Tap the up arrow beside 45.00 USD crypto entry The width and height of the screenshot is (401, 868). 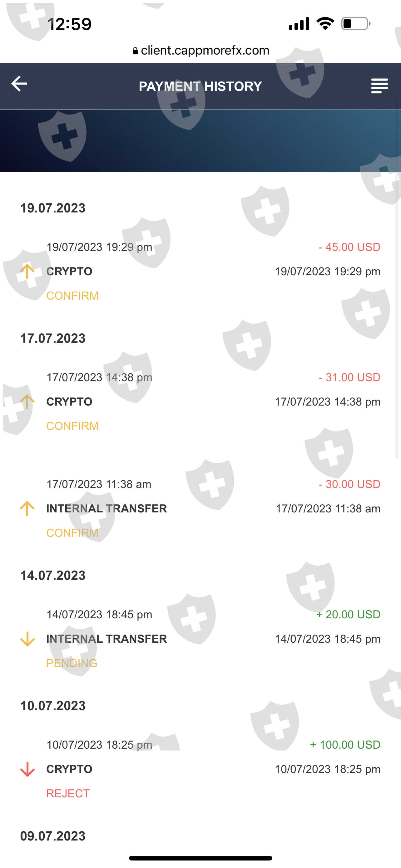point(27,271)
